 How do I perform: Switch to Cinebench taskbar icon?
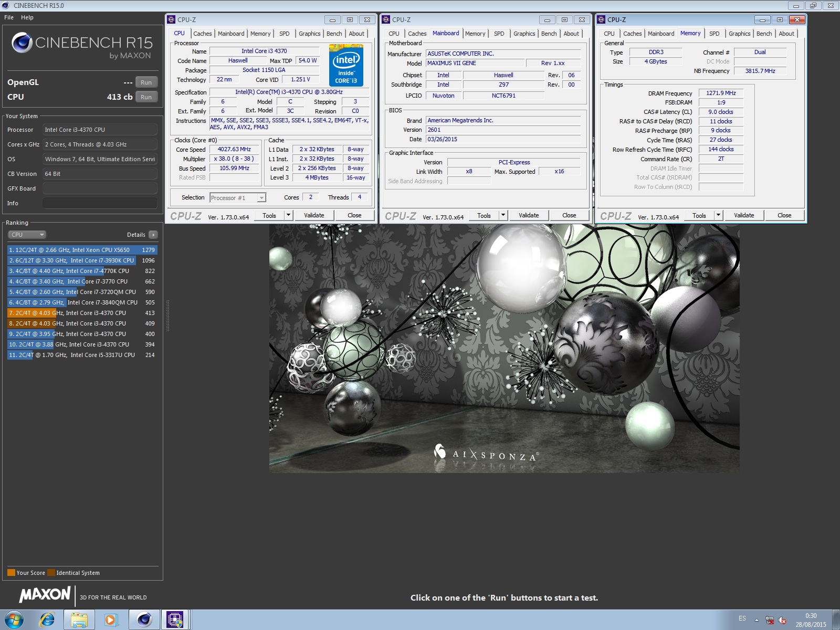pyautogui.click(x=143, y=620)
